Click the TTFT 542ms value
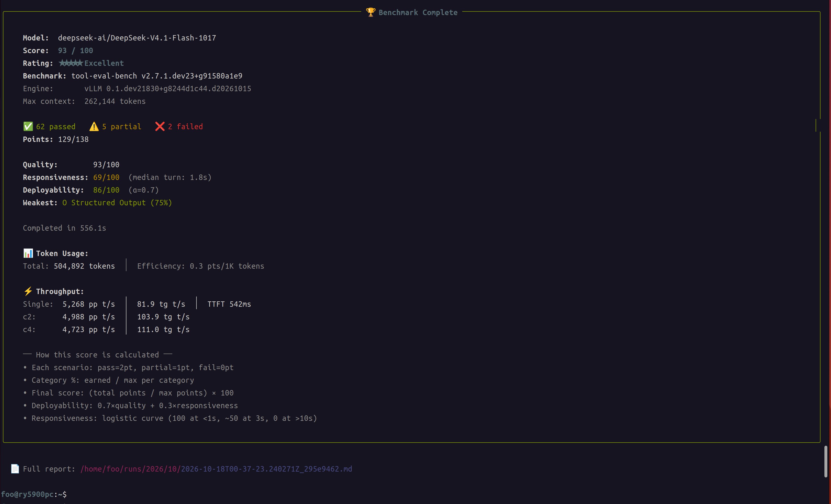The image size is (831, 504). point(229,304)
